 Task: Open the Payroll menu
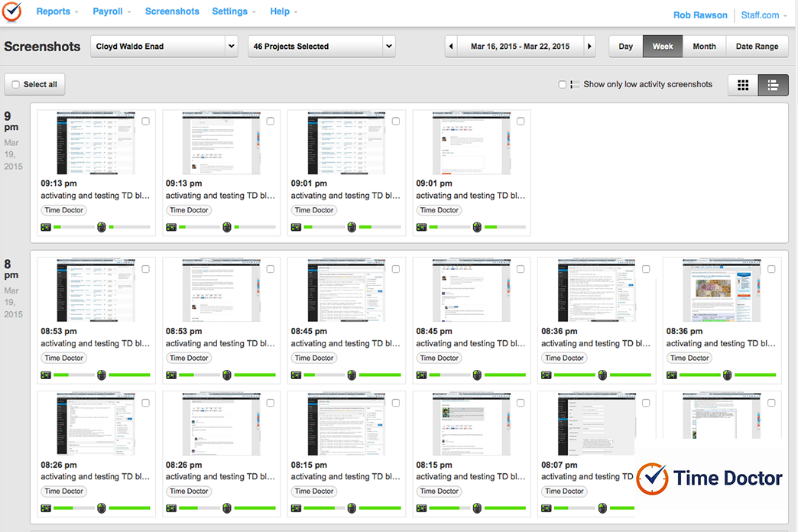(x=112, y=11)
